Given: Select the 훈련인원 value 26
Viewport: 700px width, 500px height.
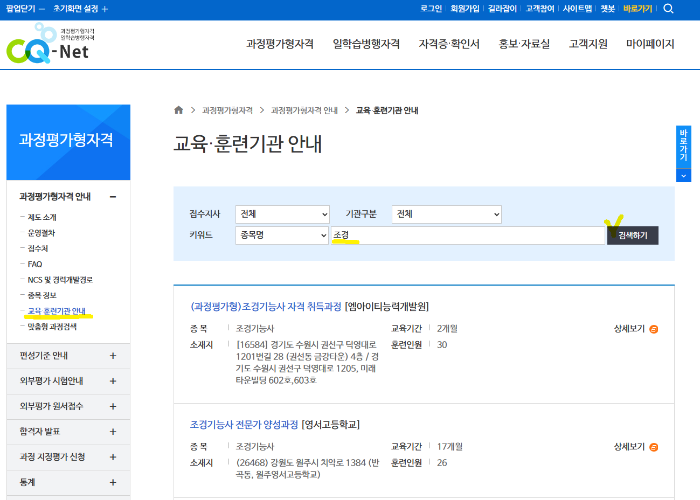Looking at the screenshot, I should (x=442, y=462).
